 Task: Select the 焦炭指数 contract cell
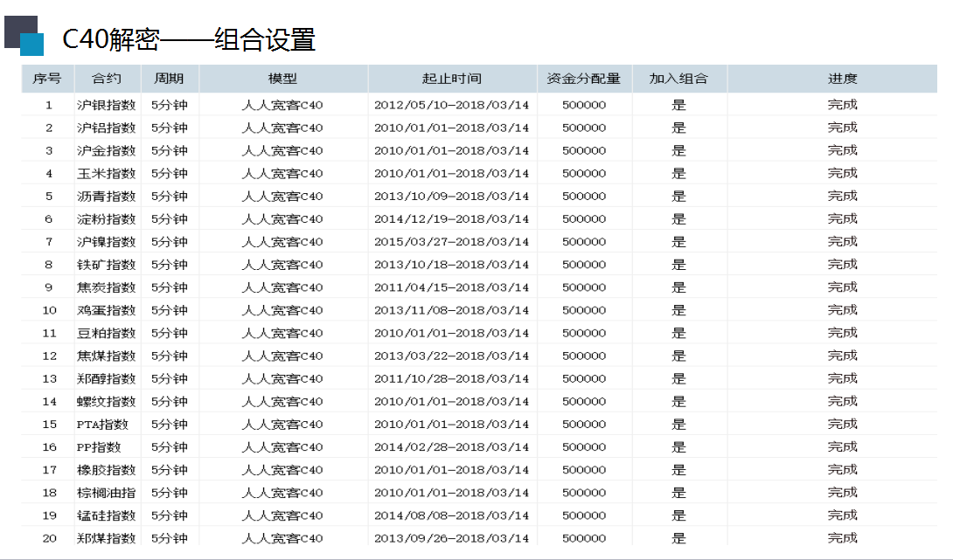point(107,287)
